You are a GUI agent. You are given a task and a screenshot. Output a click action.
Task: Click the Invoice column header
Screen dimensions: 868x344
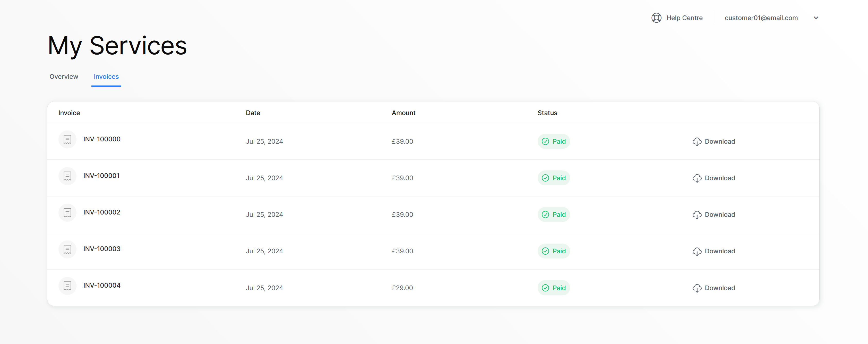point(69,113)
